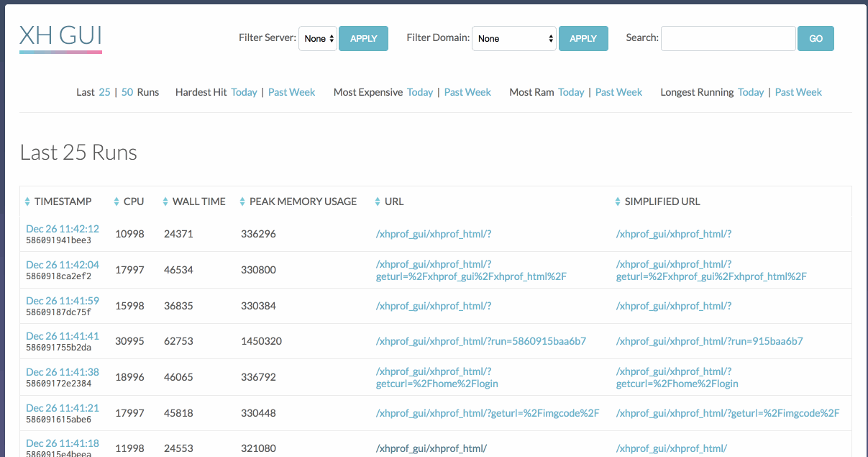The height and width of the screenshot is (457, 868).
Task: Click the TIMESTAMP column sort arrows icon
Action: click(x=28, y=202)
